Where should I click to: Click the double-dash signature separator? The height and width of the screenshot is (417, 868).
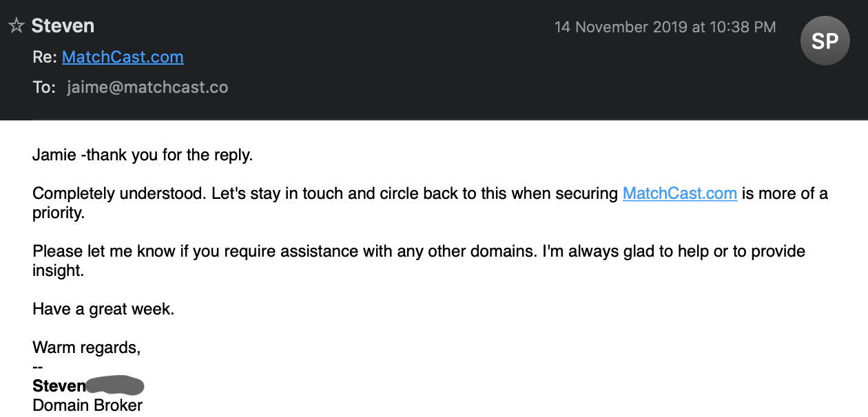tap(38, 367)
